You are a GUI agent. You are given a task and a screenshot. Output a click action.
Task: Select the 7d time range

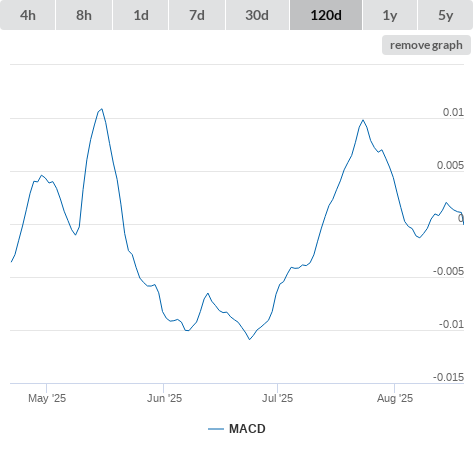click(197, 15)
